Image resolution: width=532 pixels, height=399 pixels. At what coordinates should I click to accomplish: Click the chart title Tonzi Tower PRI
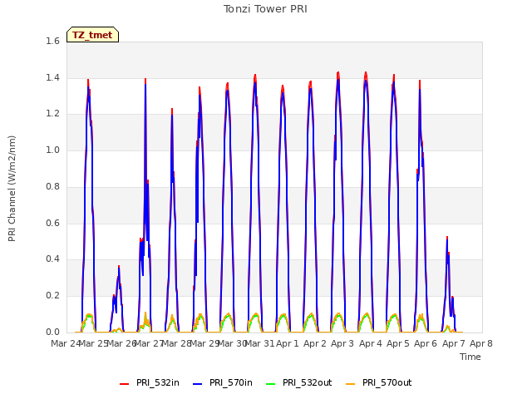[265, 9]
